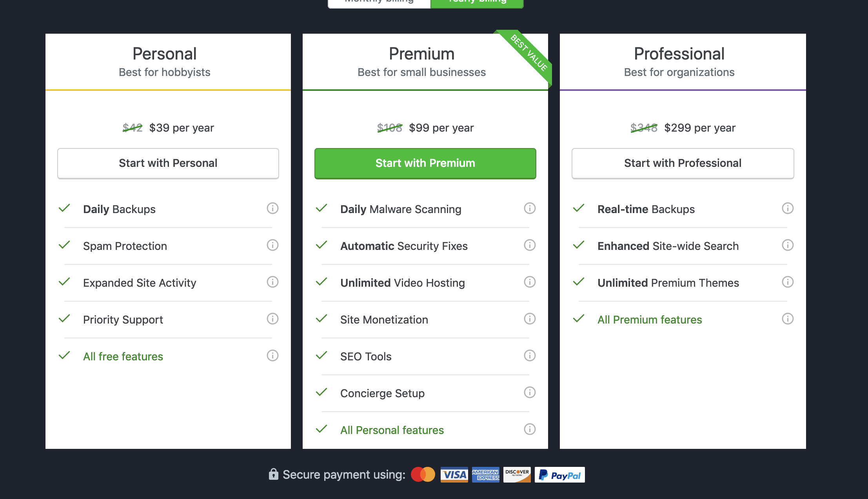Image resolution: width=868 pixels, height=499 pixels.
Task: Click All Personal features link
Action: 392,430
